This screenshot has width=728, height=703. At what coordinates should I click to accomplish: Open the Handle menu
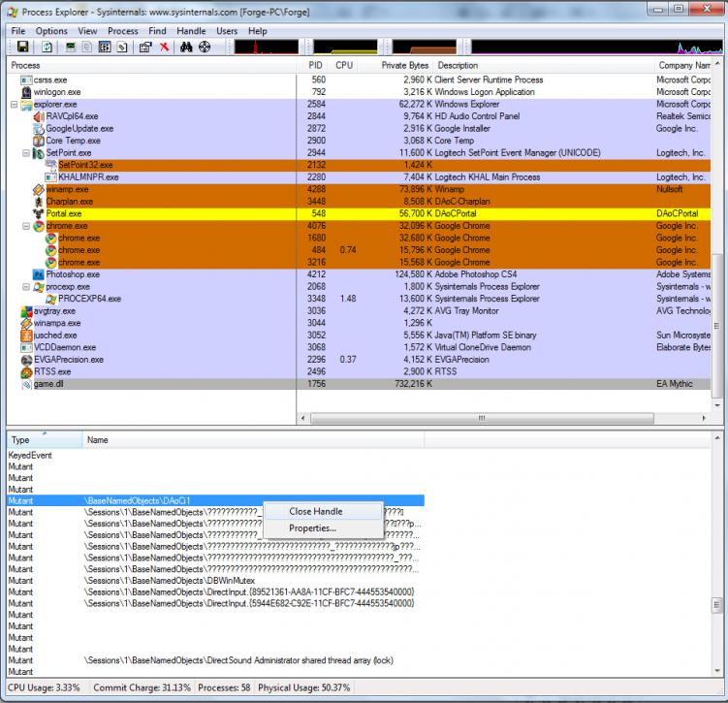point(191,31)
